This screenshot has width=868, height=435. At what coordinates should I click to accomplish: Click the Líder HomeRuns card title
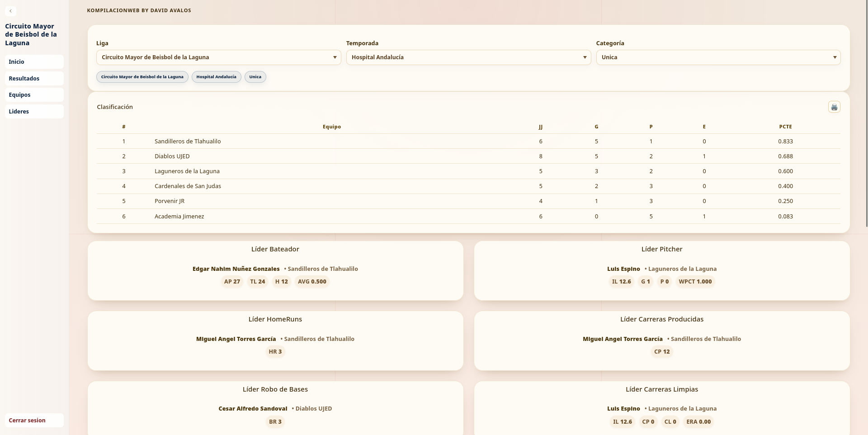tap(275, 319)
